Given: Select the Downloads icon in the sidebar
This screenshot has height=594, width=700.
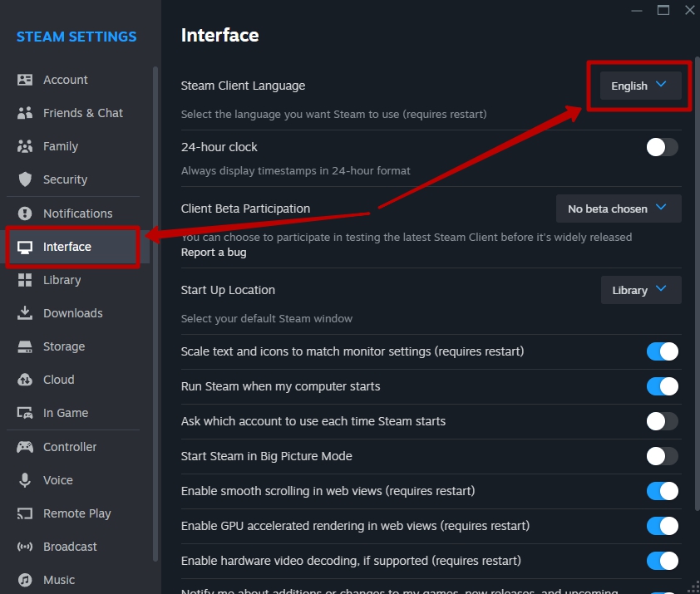Looking at the screenshot, I should click(25, 313).
